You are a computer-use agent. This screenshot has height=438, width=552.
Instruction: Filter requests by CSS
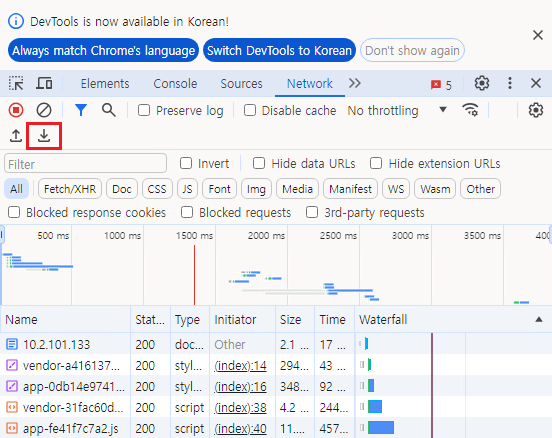[x=157, y=189]
